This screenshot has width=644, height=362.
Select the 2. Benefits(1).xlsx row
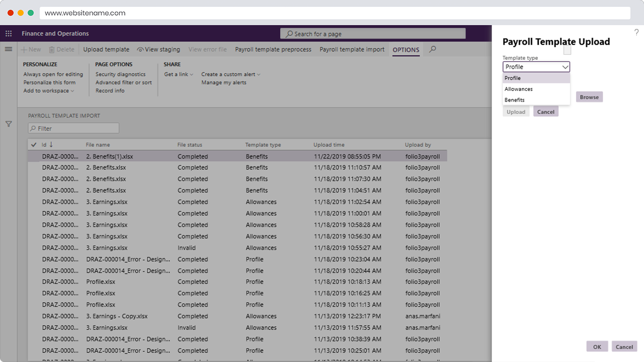pyautogui.click(x=237, y=156)
